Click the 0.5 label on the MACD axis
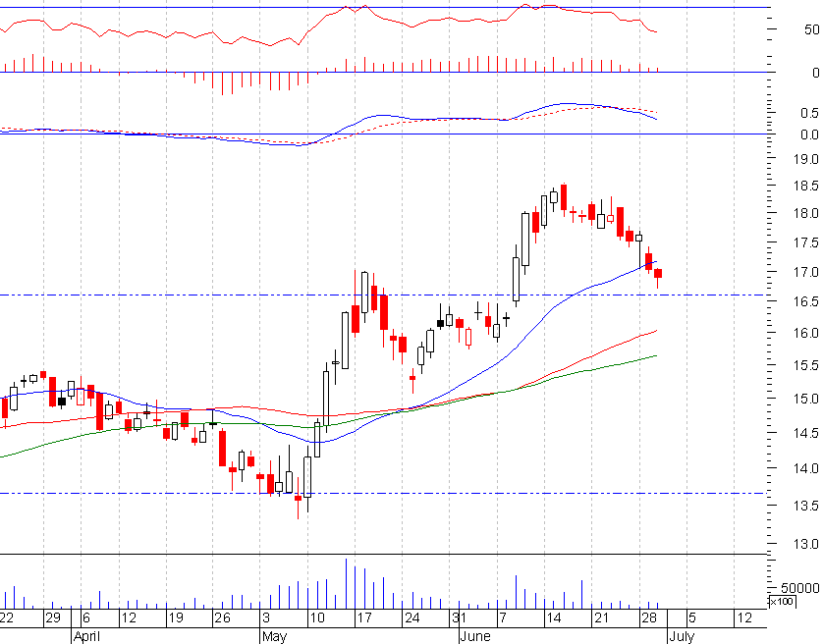 [809, 113]
